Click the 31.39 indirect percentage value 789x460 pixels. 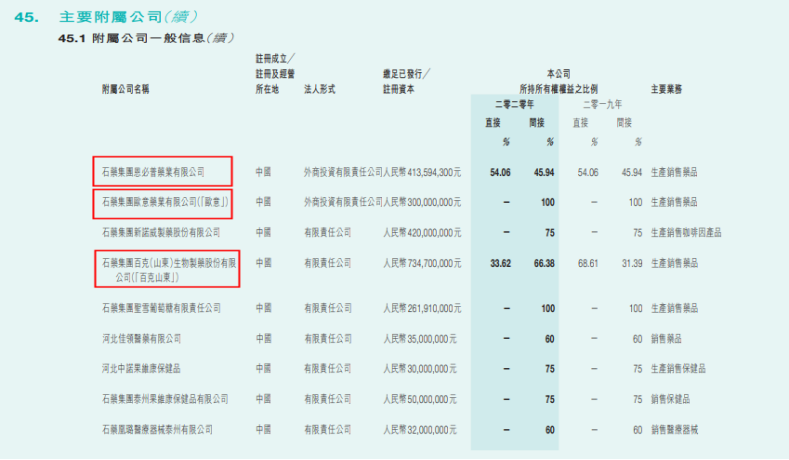pos(630,263)
